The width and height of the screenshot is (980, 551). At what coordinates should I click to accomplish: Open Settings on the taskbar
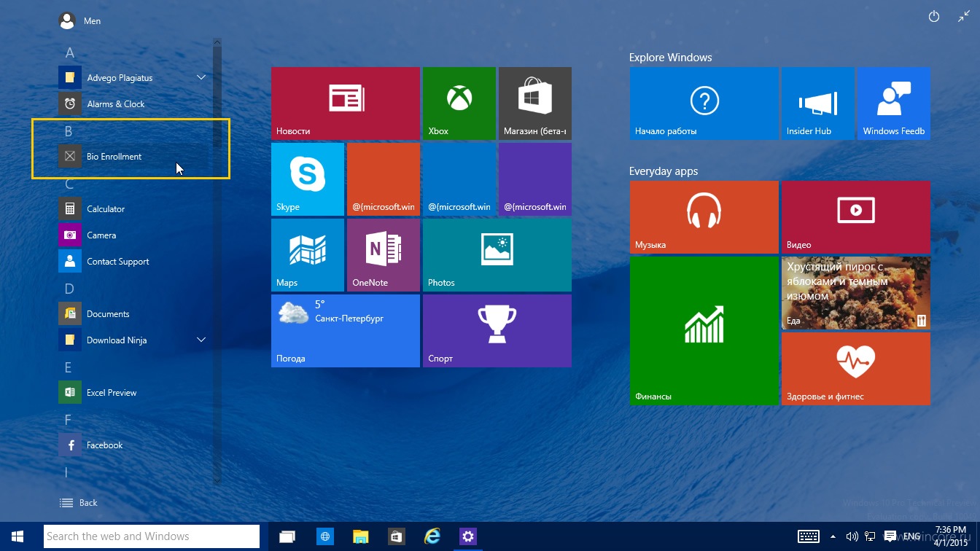point(468,536)
